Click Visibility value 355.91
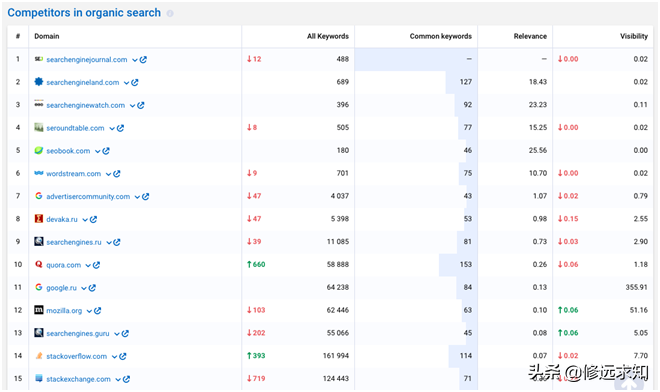 636,287
